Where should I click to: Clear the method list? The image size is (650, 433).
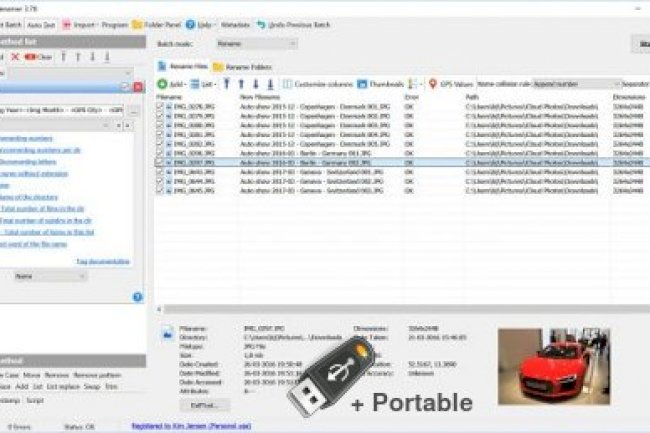tap(38, 57)
